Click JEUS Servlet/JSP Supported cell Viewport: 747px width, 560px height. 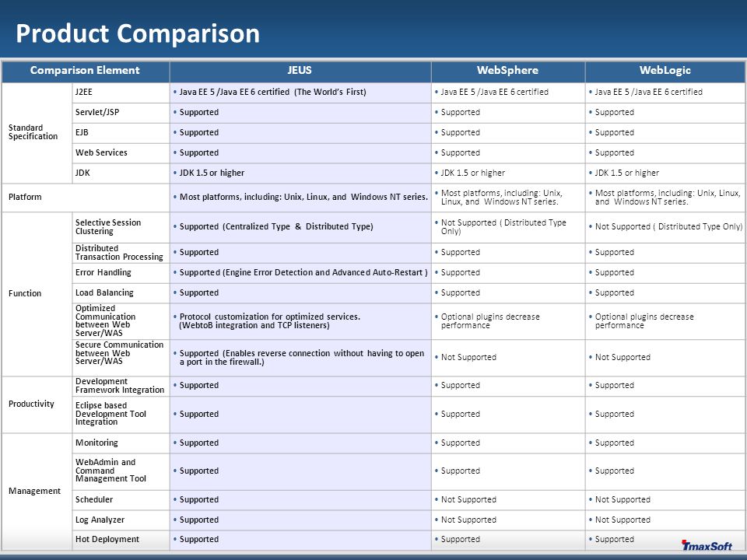[x=300, y=113]
